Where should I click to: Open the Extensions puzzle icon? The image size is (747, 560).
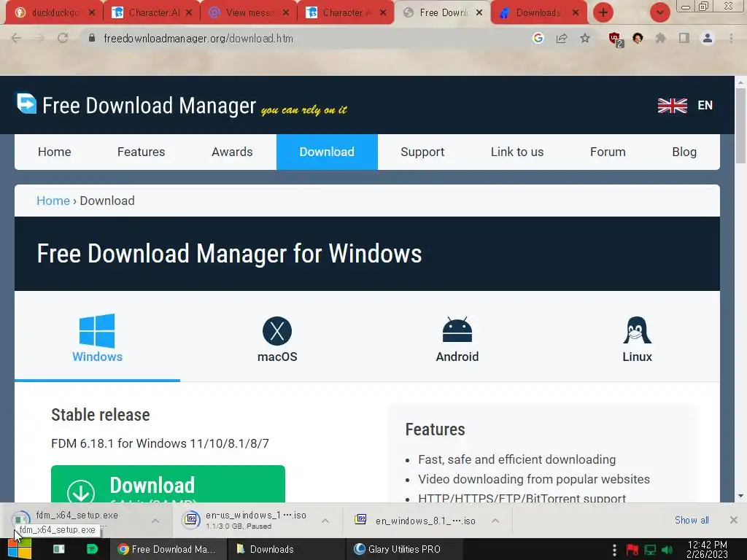click(x=661, y=38)
